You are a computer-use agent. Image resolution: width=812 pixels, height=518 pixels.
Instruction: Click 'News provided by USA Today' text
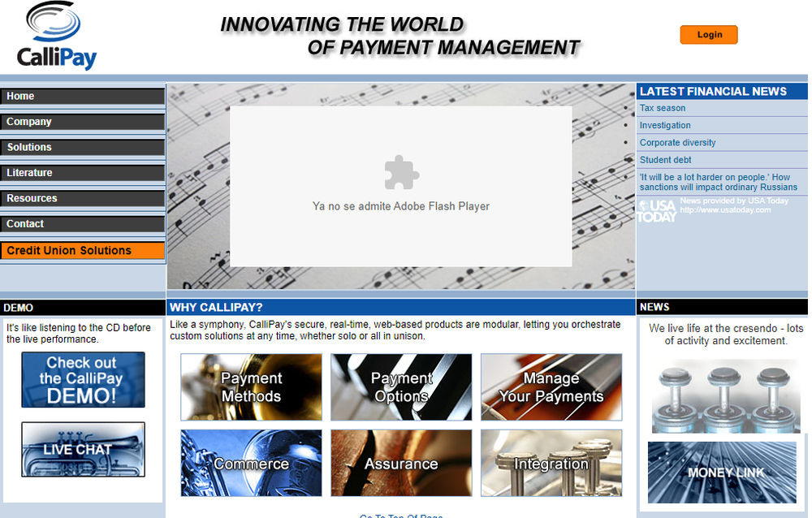tap(734, 201)
